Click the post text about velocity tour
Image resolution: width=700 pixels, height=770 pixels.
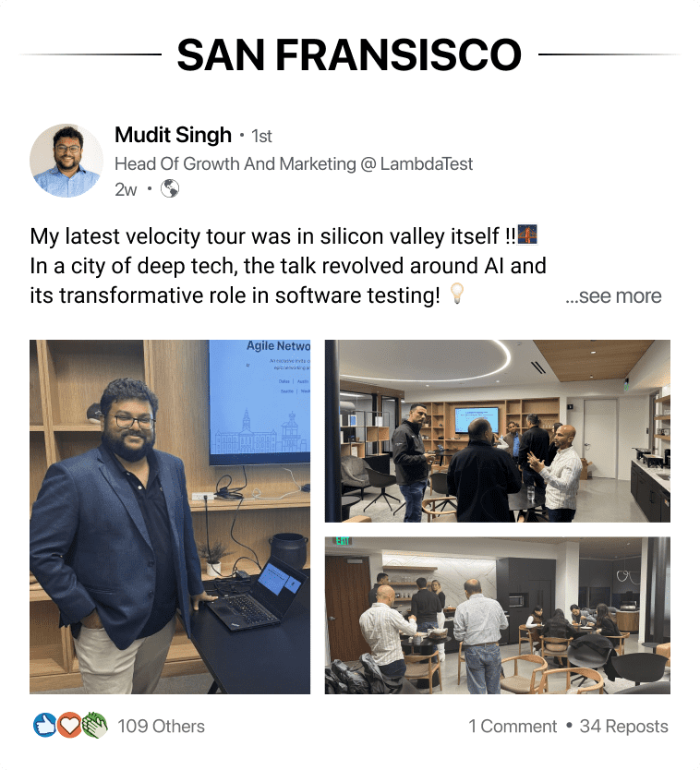[288, 266]
